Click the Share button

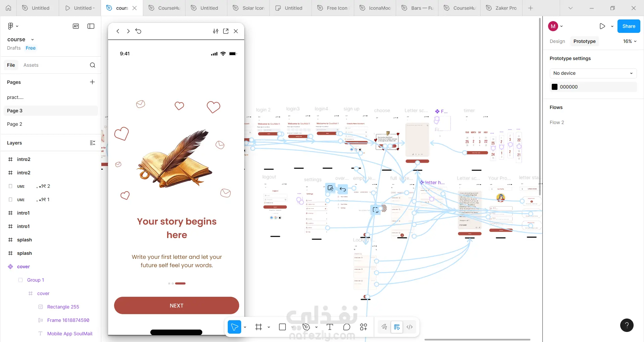[x=629, y=26]
